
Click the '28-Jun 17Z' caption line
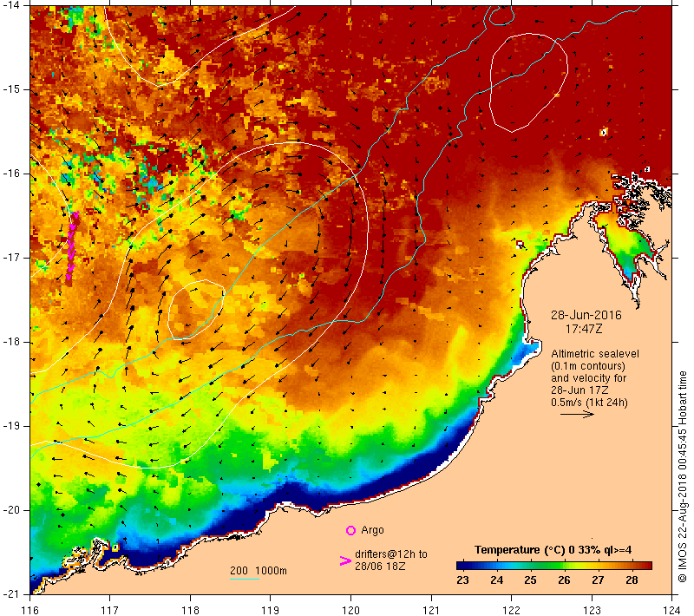579,390
